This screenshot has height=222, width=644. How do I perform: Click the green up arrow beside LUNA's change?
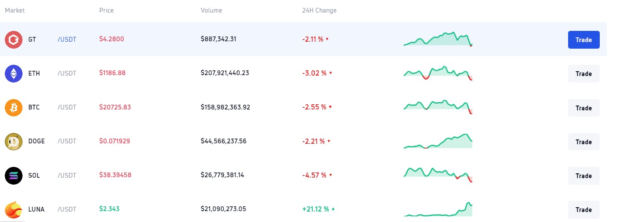click(333, 209)
